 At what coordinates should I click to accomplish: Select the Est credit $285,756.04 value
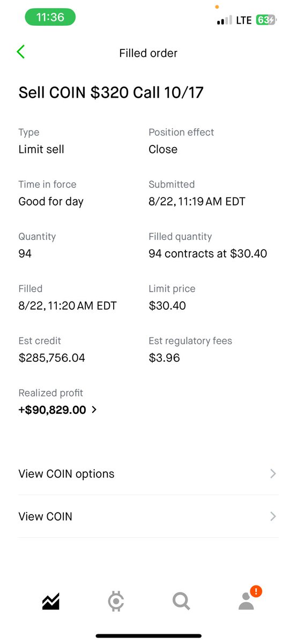click(x=52, y=357)
